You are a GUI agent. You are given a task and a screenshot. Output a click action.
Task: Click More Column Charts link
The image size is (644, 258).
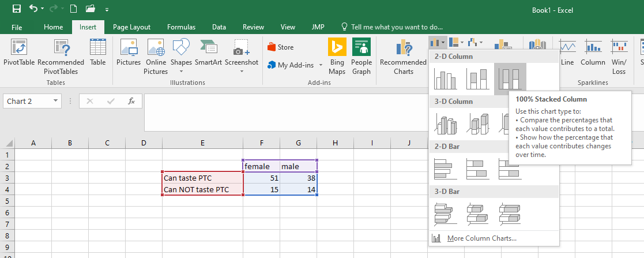(x=481, y=238)
